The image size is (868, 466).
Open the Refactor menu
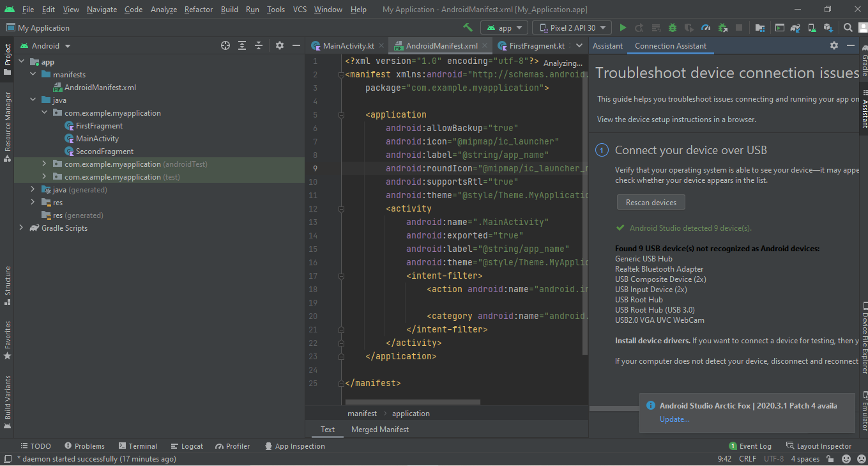point(199,10)
